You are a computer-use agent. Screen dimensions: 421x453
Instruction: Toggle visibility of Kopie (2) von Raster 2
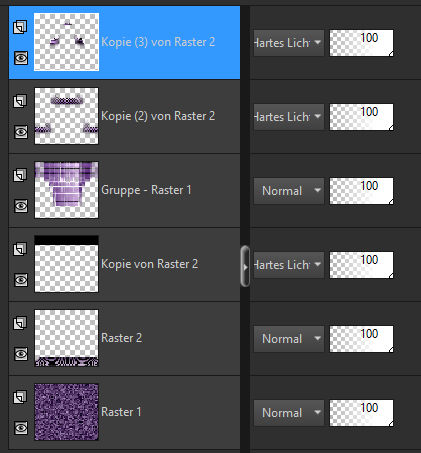(21, 132)
